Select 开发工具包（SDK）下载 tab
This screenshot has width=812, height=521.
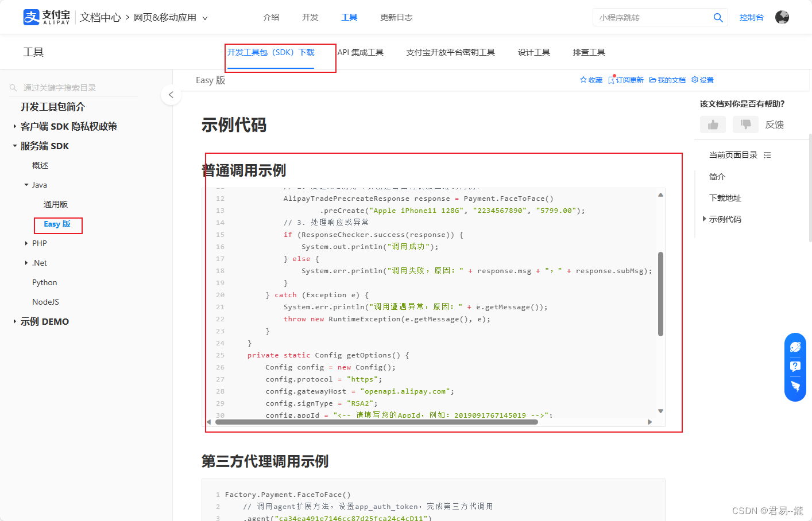[270, 52]
